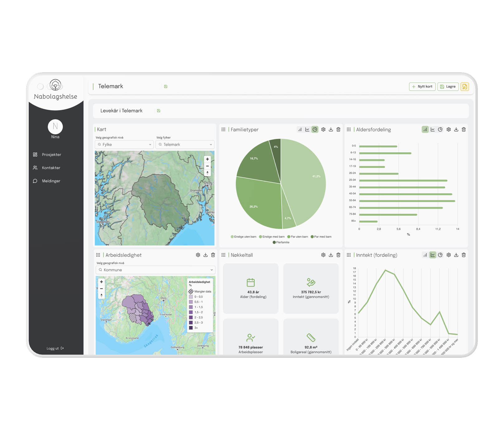Click the drag handle on Arbeidsledighet card
The height and width of the screenshot is (430, 504).
(98, 255)
